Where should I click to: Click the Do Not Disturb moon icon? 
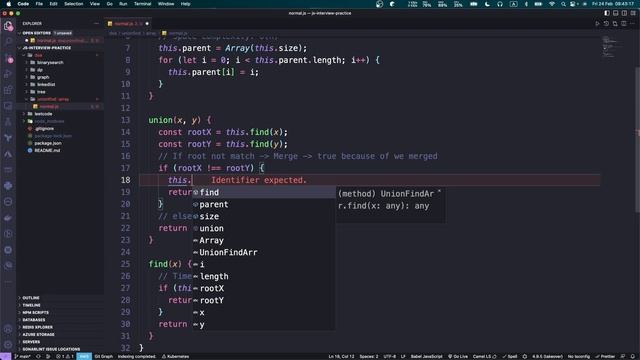[x=487, y=4]
